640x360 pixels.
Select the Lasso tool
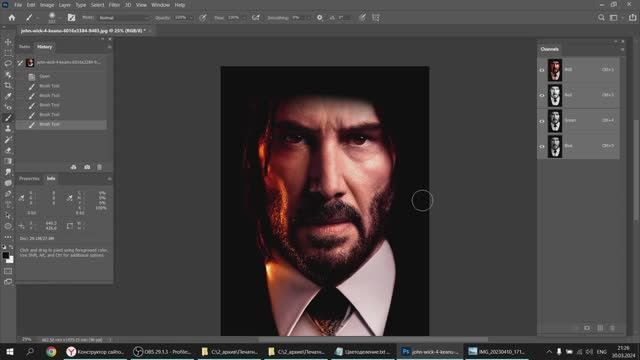[8, 64]
